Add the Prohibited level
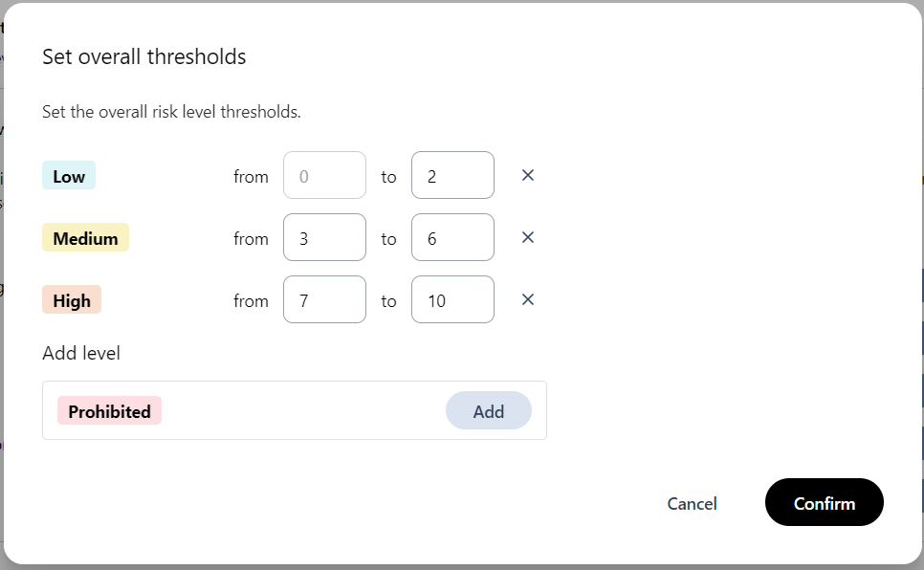924x570 pixels. (488, 411)
